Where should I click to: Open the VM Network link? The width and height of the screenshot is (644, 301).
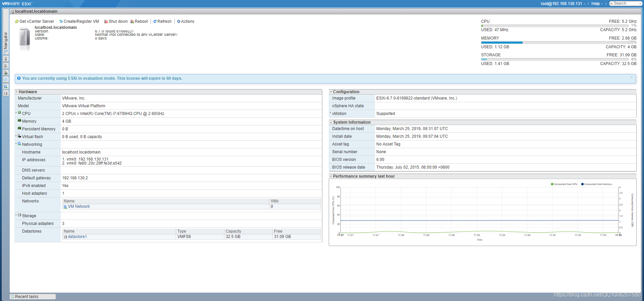(79, 207)
